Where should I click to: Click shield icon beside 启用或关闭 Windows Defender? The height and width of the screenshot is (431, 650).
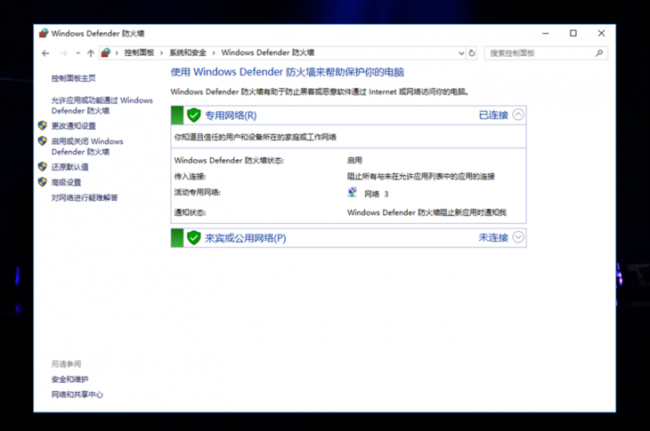tap(42, 141)
